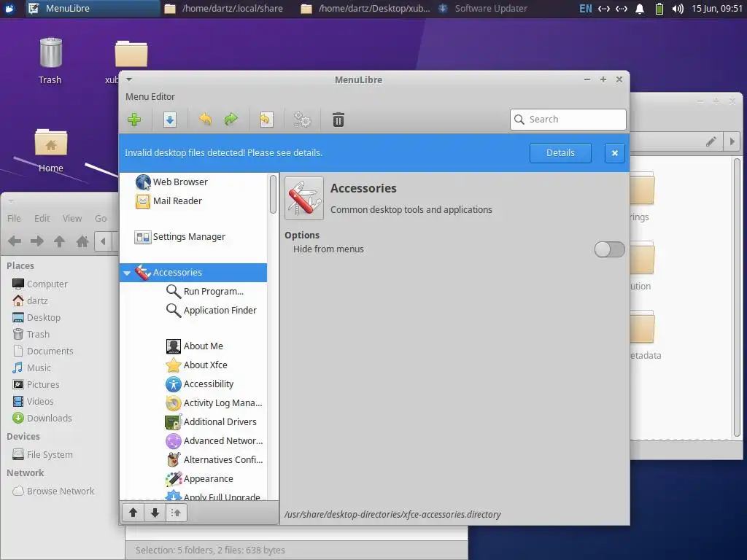This screenshot has width=747, height=560.
Task: Select the Alternatives Configurator entry
Action: (x=193, y=460)
